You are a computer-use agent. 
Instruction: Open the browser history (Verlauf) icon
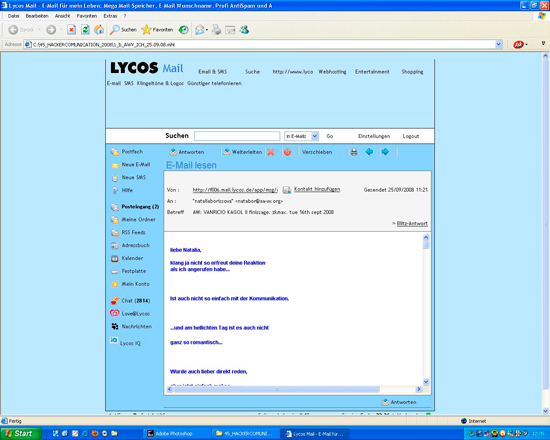tap(183, 30)
